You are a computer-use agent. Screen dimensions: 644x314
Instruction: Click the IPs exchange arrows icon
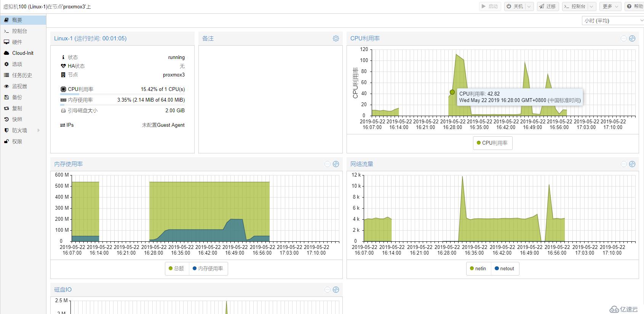(63, 125)
